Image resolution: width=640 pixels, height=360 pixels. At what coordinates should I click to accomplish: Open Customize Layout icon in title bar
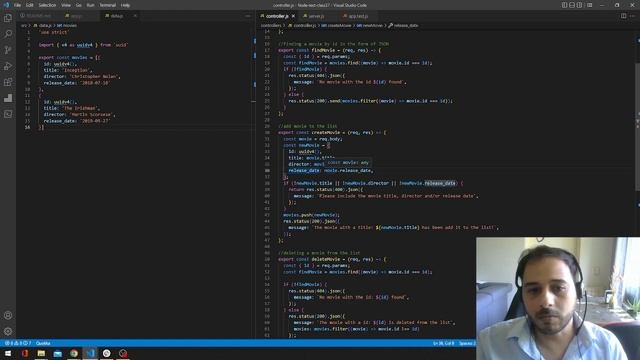click(x=589, y=5)
